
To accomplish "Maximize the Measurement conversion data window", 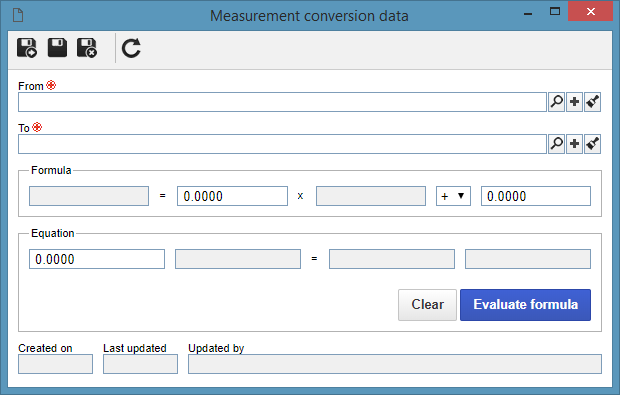I will tap(555, 11).
